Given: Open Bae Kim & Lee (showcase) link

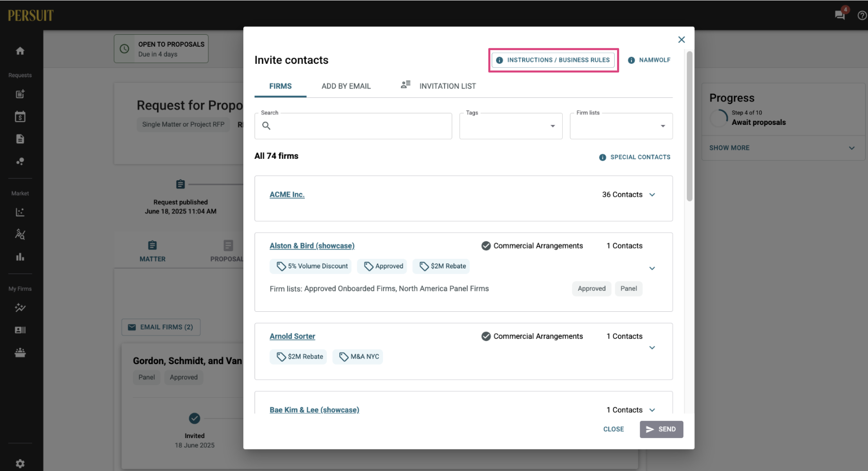Looking at the screenshot, I should pos(314,410).
